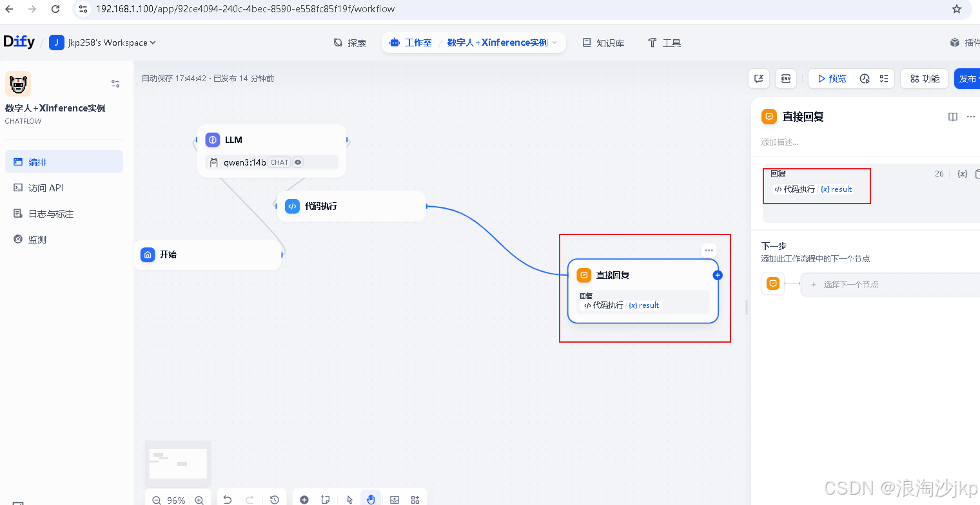Open the 发布 (Publish) dropdown
The height and width of the screenshot is (505, 980).
968,79
